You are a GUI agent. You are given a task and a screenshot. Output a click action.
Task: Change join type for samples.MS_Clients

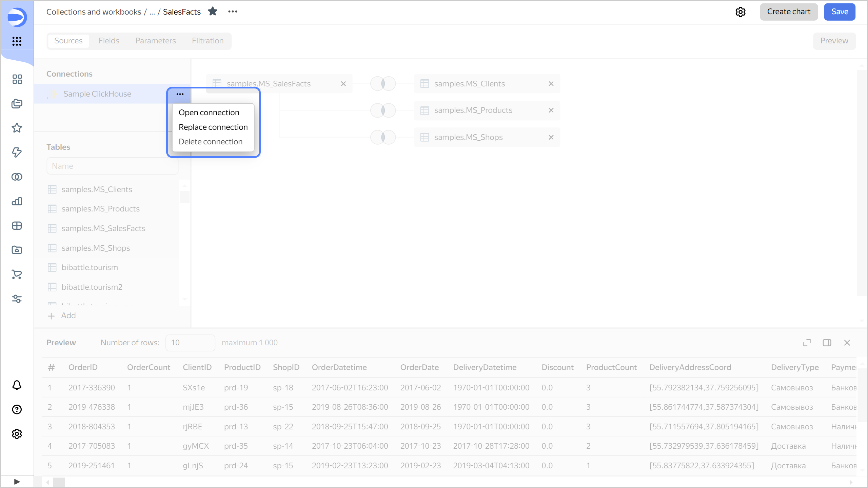click(x=382, y=83)
